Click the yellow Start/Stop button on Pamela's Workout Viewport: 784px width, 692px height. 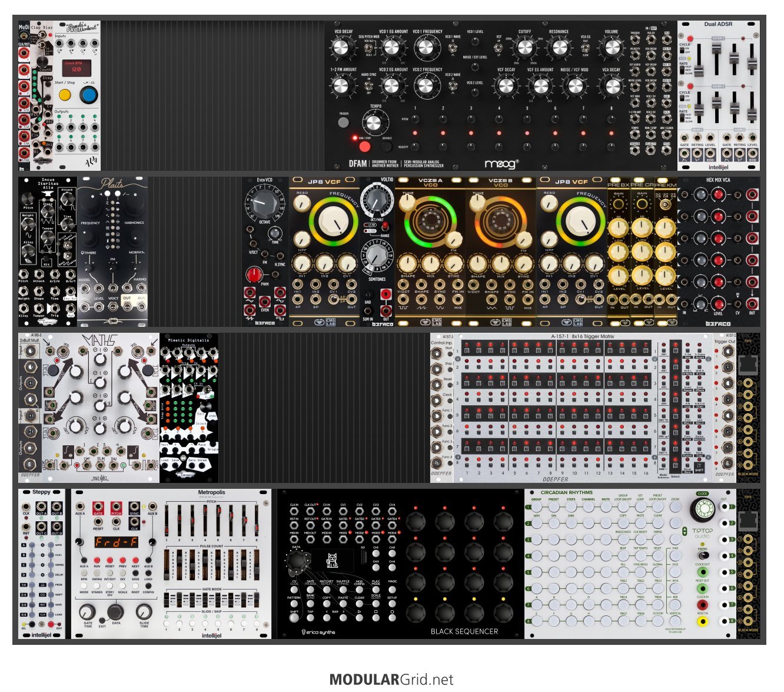coord(65,94)
